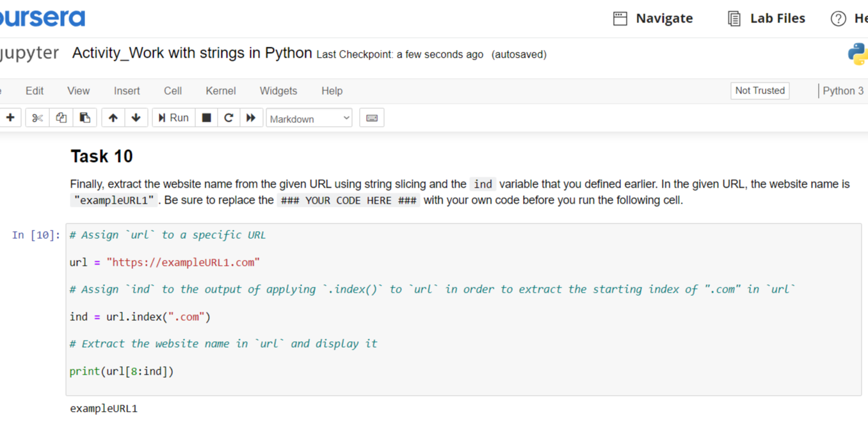The height and width of the screenshot is (429, 868).
Task: Open cell type dropdown showing Markdown
Action: (x=309, y=118)
